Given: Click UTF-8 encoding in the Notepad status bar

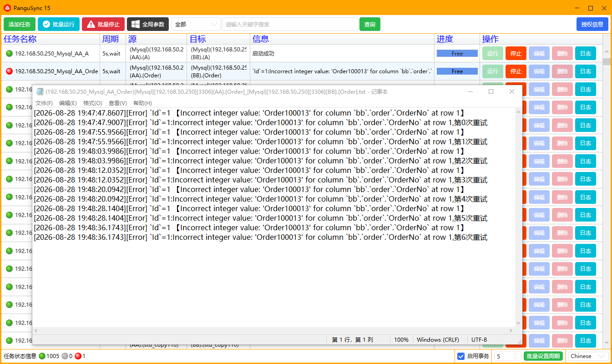Looking at the screenshot, I should click(x=479, y=340).
